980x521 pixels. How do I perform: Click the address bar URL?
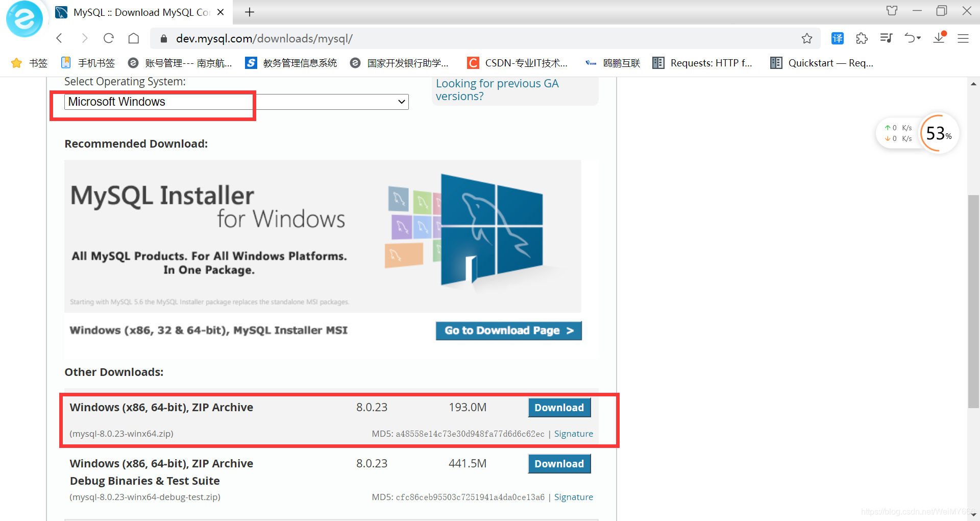[x=264, y=38]
